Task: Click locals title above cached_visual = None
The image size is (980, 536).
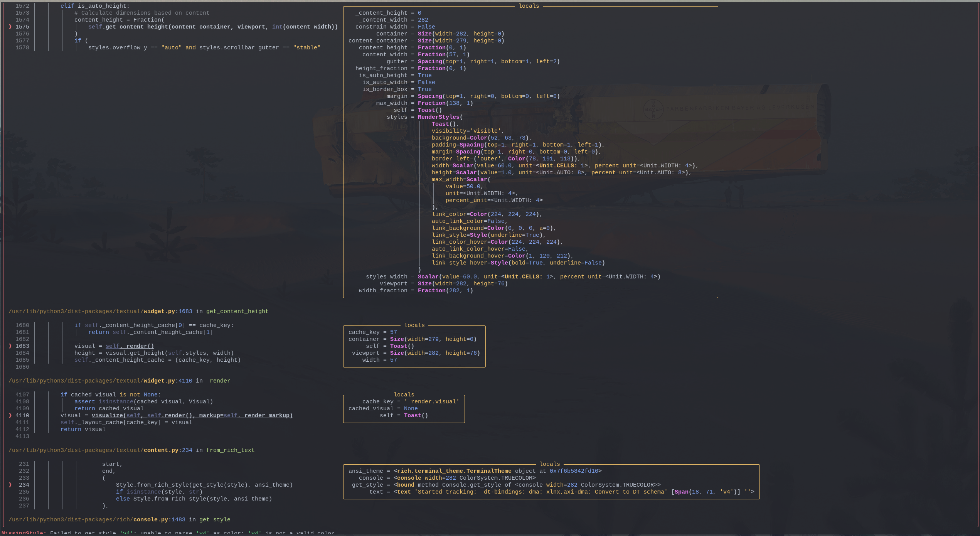Action: point(404,395)
